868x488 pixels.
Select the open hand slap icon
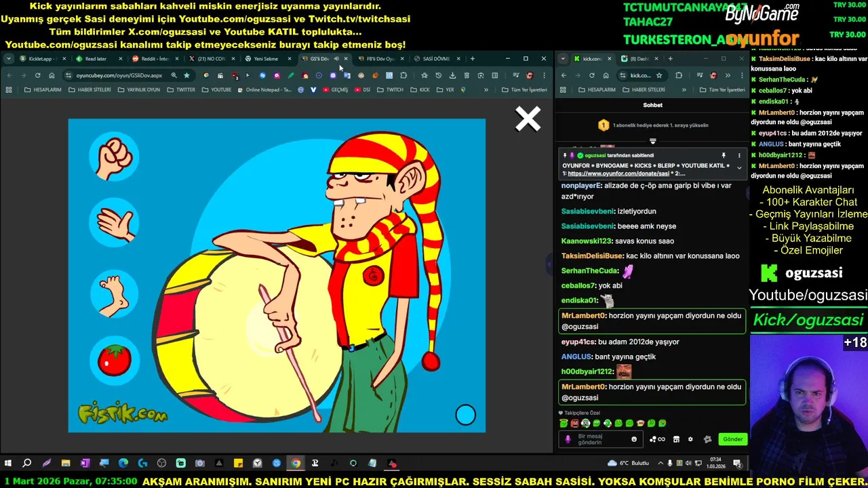[114, 224]
